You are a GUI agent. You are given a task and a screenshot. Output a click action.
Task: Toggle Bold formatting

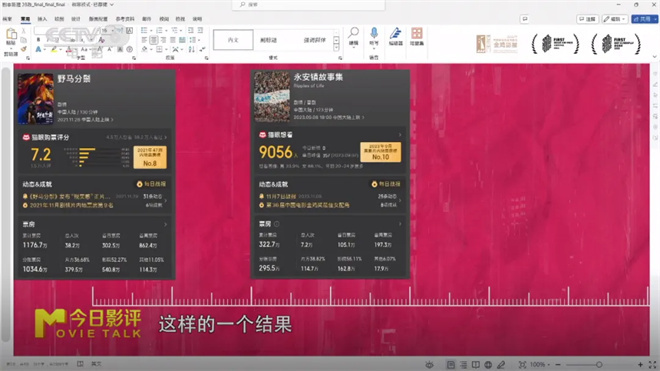pyautogui.click(x=38, y=40)
